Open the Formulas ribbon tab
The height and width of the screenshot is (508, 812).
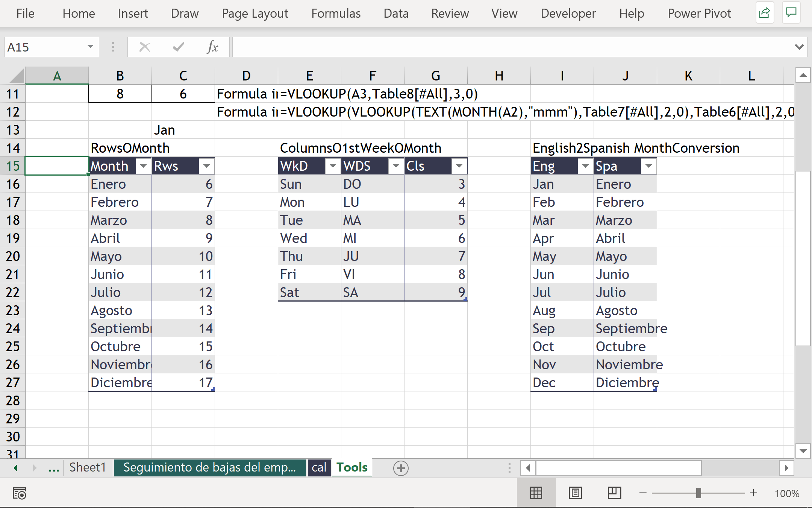(336, 14)
